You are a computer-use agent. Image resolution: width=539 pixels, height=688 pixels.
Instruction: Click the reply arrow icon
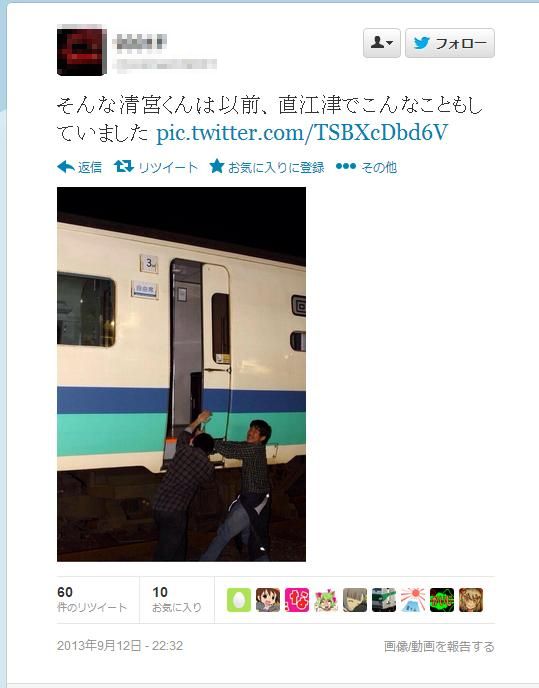click(66, 167)
